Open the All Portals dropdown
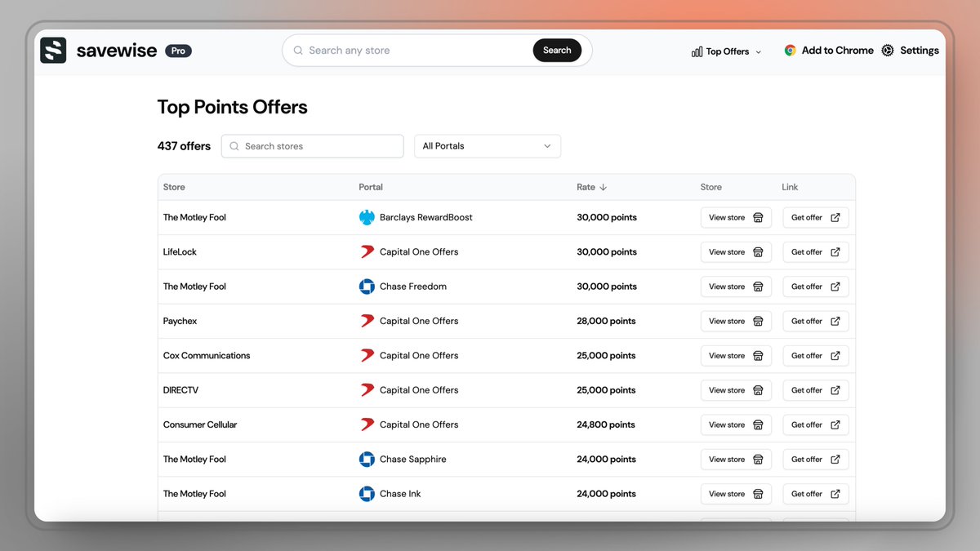Screen dimensions: 980x551 pyautogui.click(x=488, y=146)
